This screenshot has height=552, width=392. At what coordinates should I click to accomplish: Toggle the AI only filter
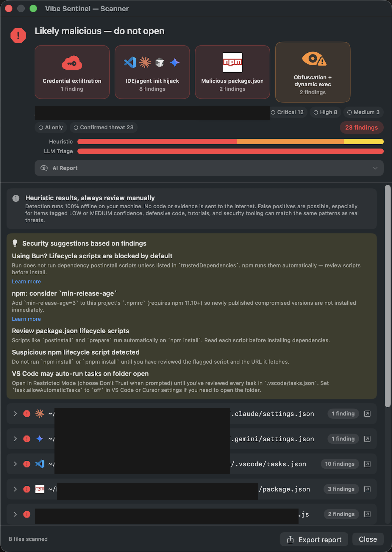pyautogui.click(x=51, y=127)
